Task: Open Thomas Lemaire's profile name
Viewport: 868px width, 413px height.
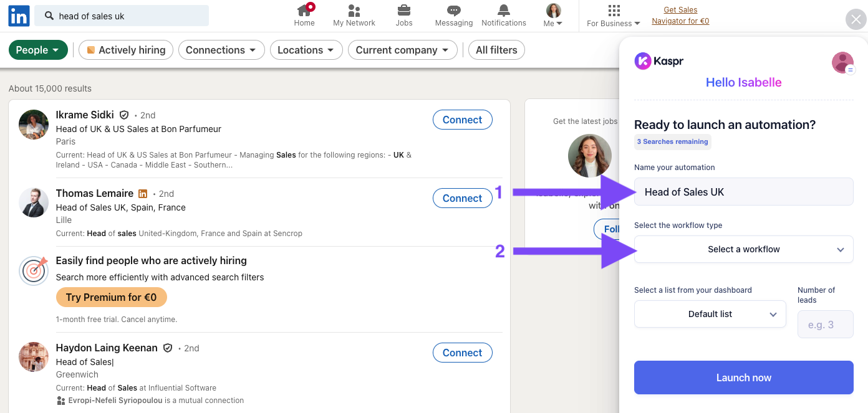Action: (95, 193)
